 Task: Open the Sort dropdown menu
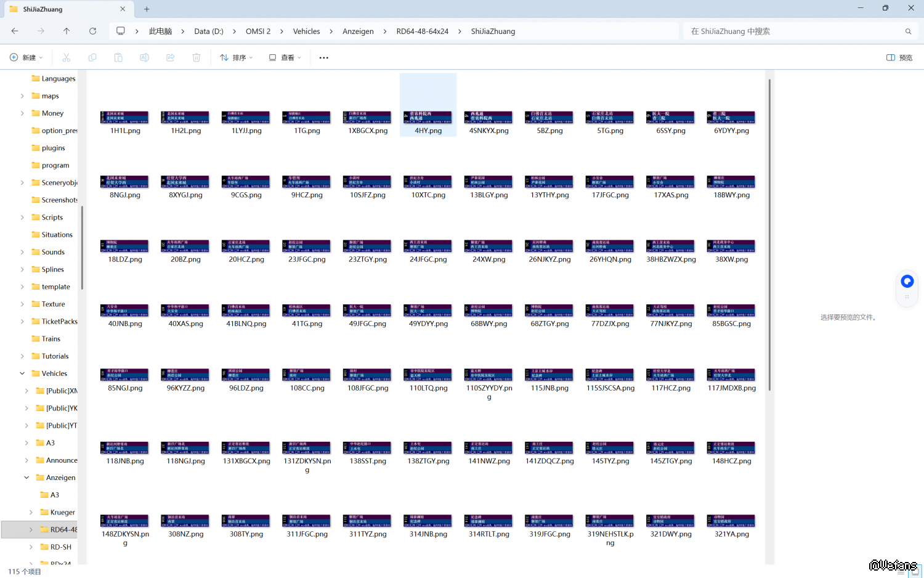[x=237, y=57]
